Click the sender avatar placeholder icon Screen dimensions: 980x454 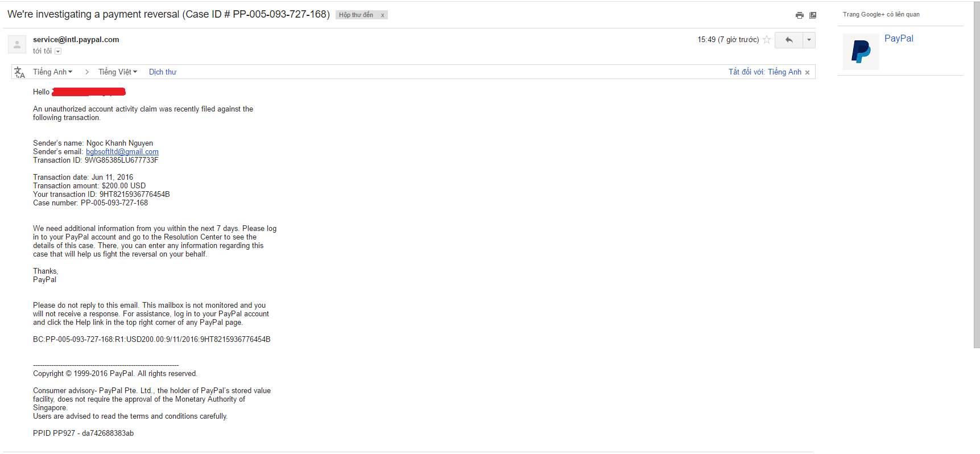point(17,44)
